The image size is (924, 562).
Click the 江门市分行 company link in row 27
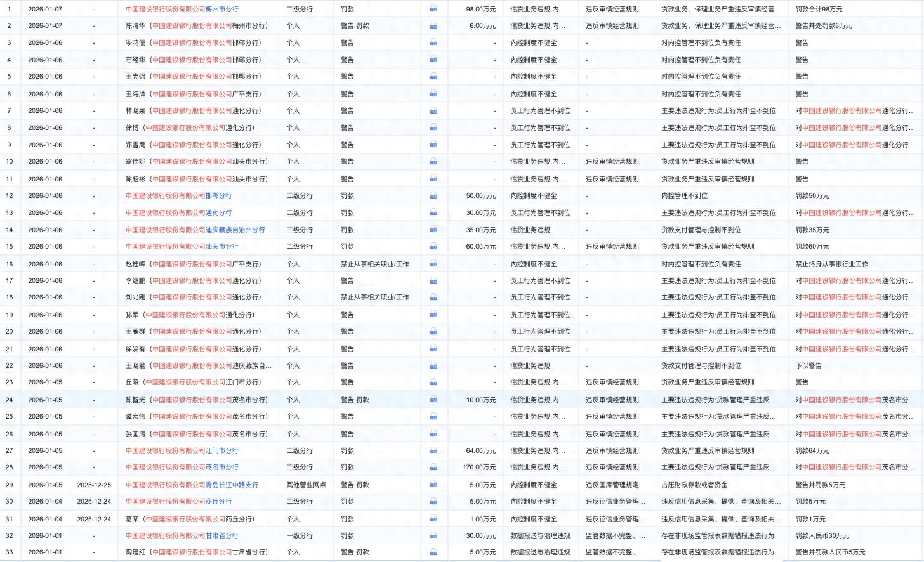182,450
